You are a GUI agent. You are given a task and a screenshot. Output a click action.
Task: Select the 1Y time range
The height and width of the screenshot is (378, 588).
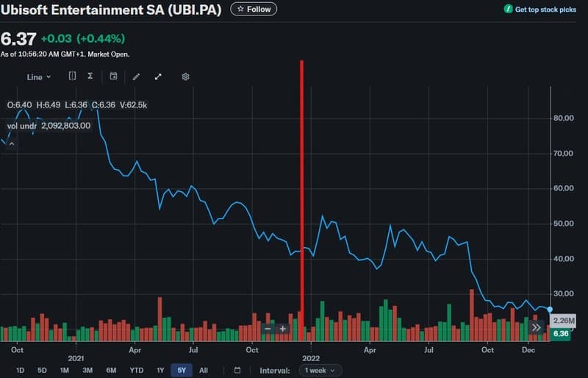tap(160, 370)
